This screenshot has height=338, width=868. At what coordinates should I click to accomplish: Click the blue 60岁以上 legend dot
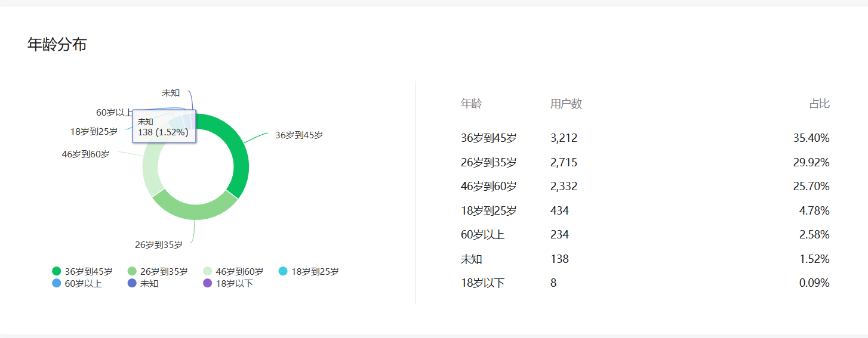(x=57, y=283)
